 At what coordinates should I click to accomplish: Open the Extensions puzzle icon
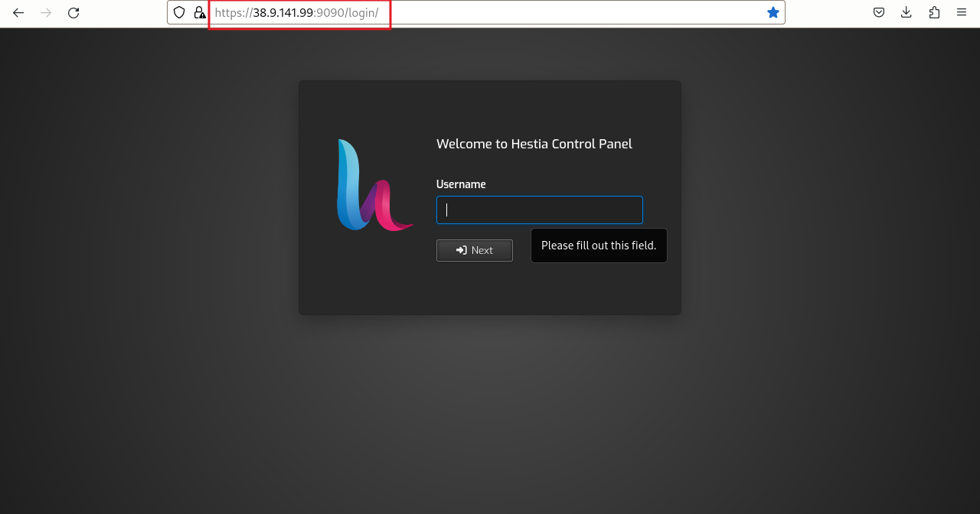click(x=934, y=12)
